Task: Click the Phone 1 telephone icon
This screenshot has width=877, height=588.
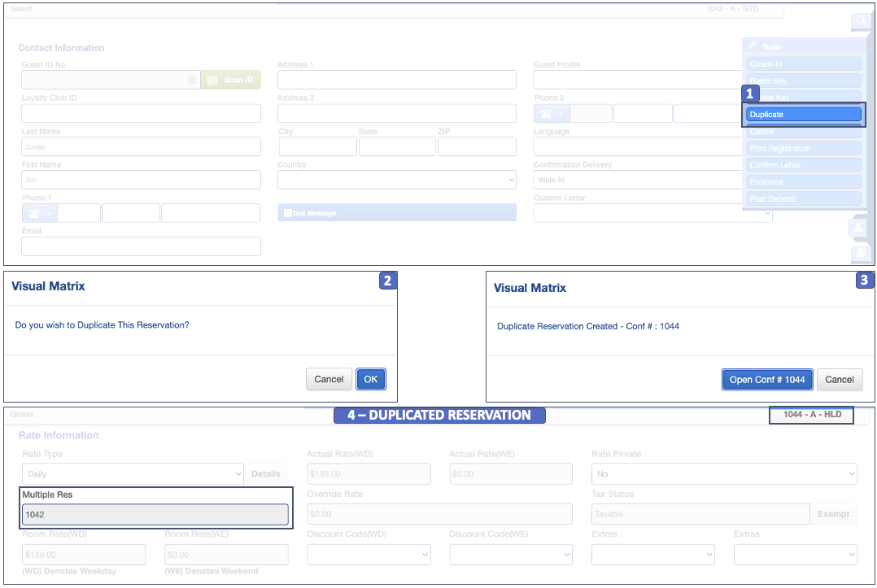Action: (34, 214)
